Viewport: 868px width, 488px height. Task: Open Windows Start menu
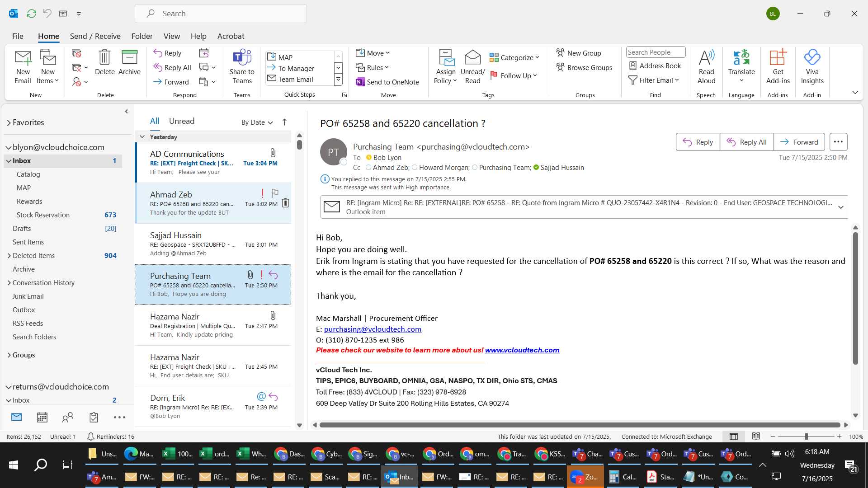click(14, 465)
